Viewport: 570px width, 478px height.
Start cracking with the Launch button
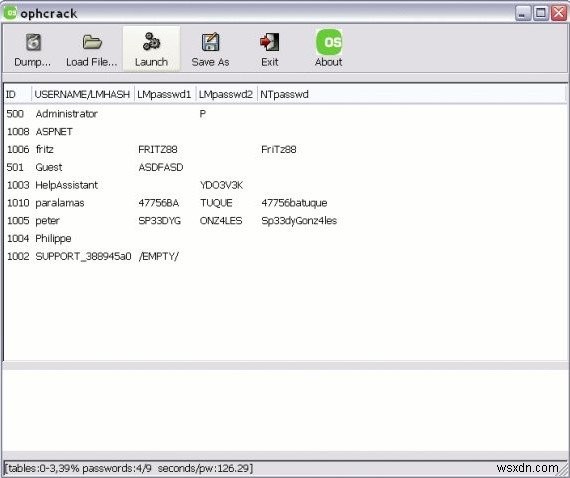pos(151,49)
